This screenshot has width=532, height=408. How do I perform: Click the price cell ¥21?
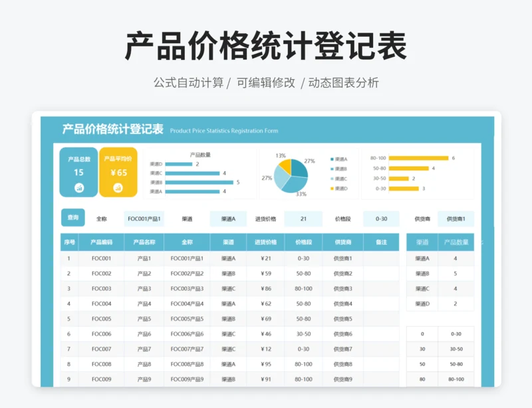[265, 258]
